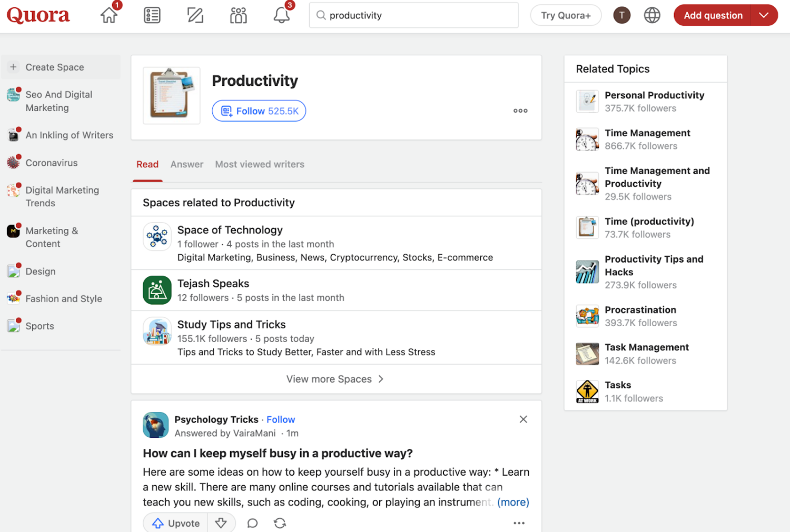Open Time Management and Productivity topic
This screenshot has height=532, width=790.
[657, 177]
